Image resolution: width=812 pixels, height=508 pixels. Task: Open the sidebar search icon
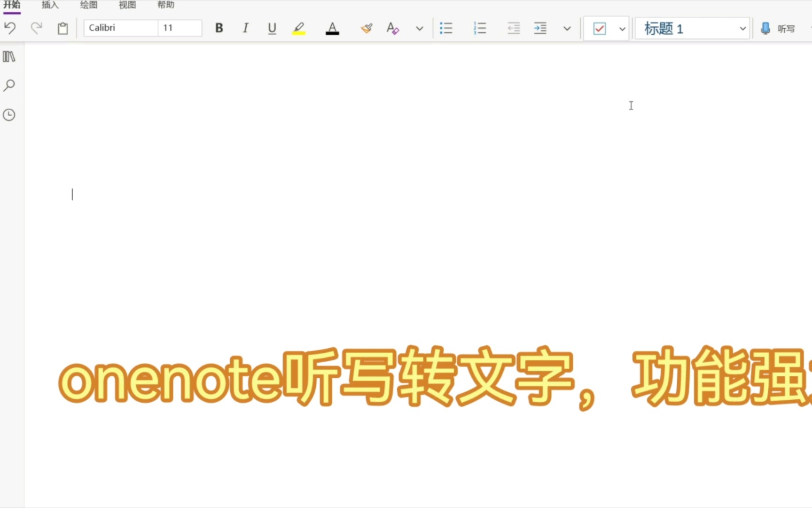click(x=9, y=85)
